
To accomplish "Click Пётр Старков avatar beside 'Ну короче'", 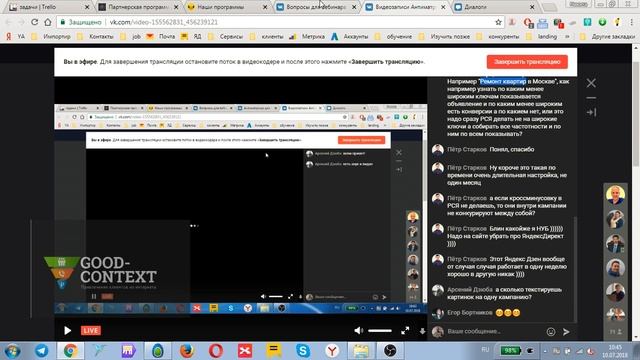I will coord(438,168).
